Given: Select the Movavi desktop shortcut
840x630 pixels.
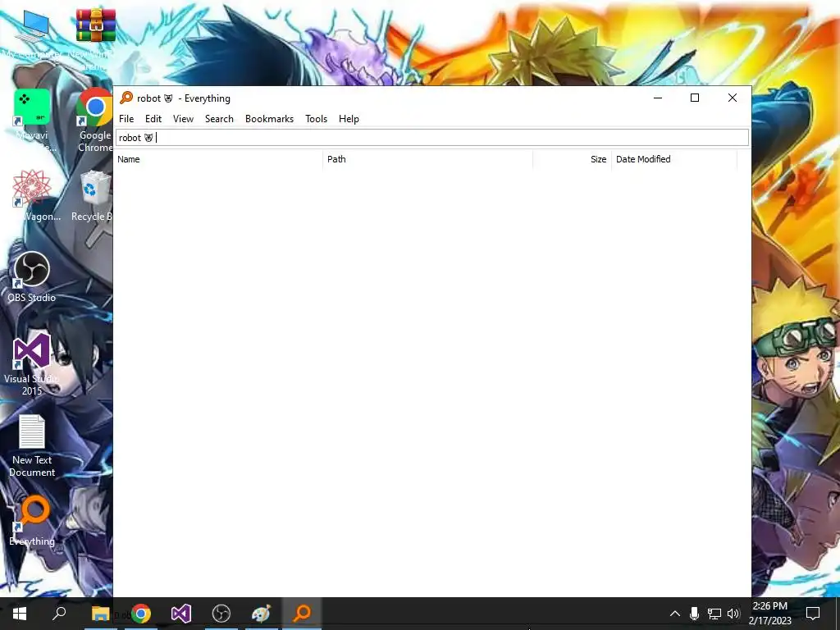Looking at the screenshot, I should pyautogui.click(x=32, y=121).
